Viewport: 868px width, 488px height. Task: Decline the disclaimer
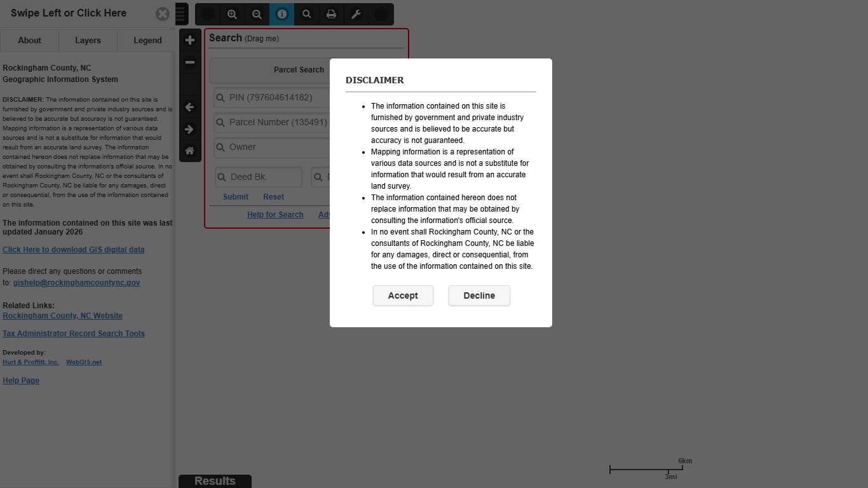479,295
